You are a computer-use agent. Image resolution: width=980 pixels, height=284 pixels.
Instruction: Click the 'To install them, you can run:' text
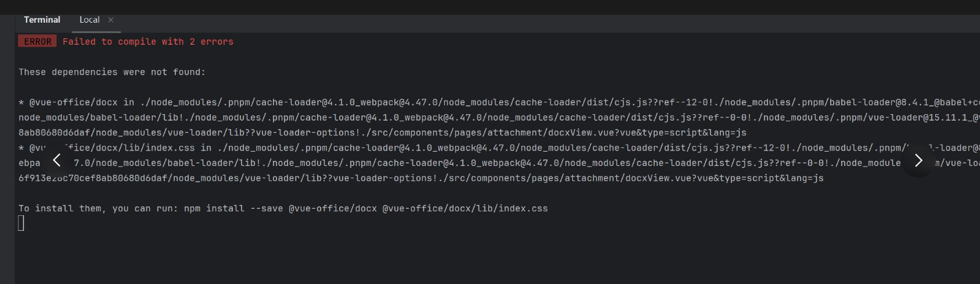98,209
